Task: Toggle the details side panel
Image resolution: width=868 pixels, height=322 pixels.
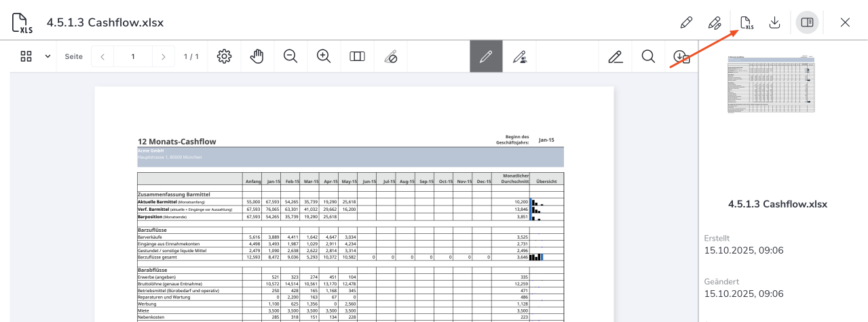Action: (x=807, y=22)
